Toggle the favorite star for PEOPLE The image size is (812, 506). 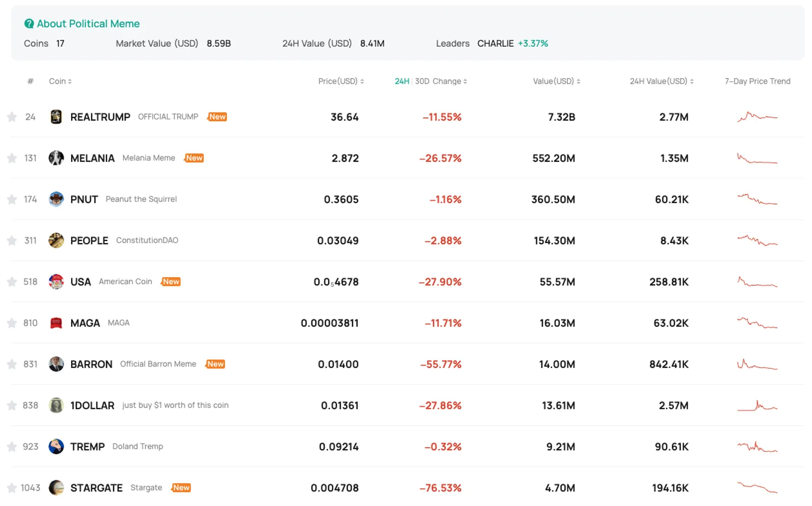coord(12,240)
